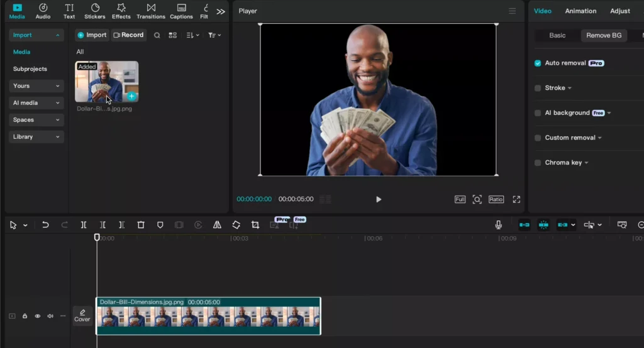The image size is (644, 348).
Task: Toggle auto snapping in timeline
Action: tap(543, 225)
